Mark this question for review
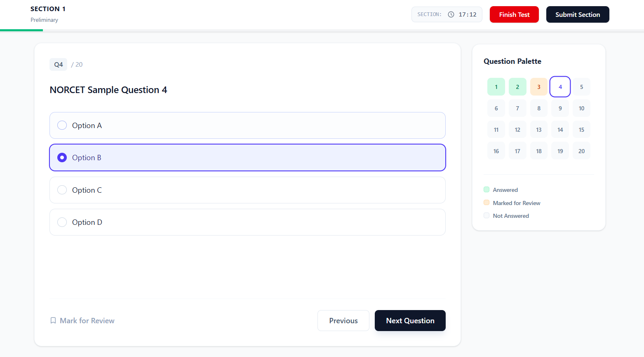This screenshot has height=357, width=644. [x=82, y=320]
